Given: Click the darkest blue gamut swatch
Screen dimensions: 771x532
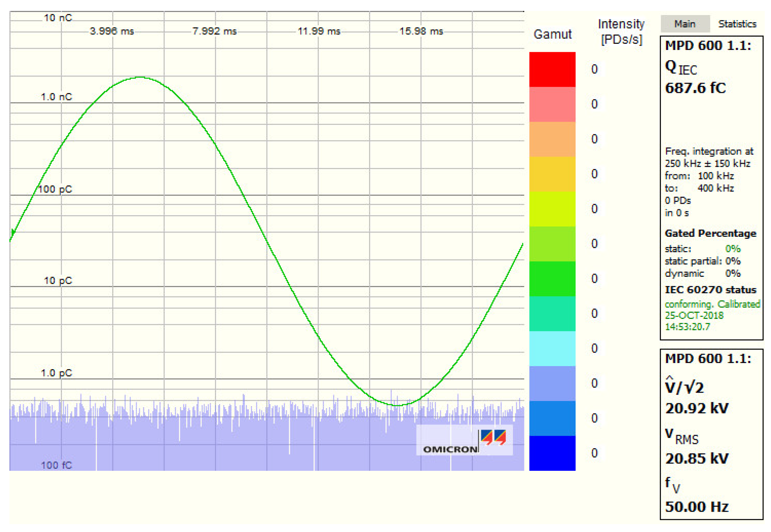Looking at the screenshot, I should (x=552, y=453).
